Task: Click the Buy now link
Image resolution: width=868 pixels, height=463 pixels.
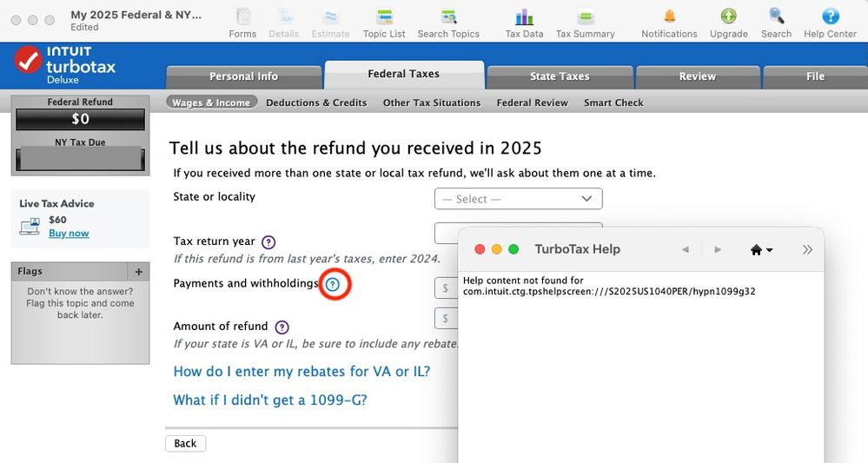Action: (69, 233)
